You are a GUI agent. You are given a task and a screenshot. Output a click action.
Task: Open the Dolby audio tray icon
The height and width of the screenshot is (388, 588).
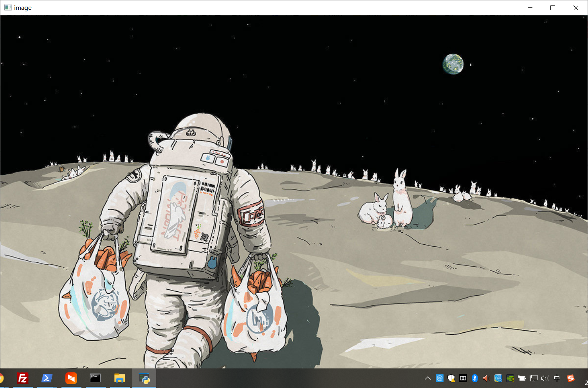[463, 378]
